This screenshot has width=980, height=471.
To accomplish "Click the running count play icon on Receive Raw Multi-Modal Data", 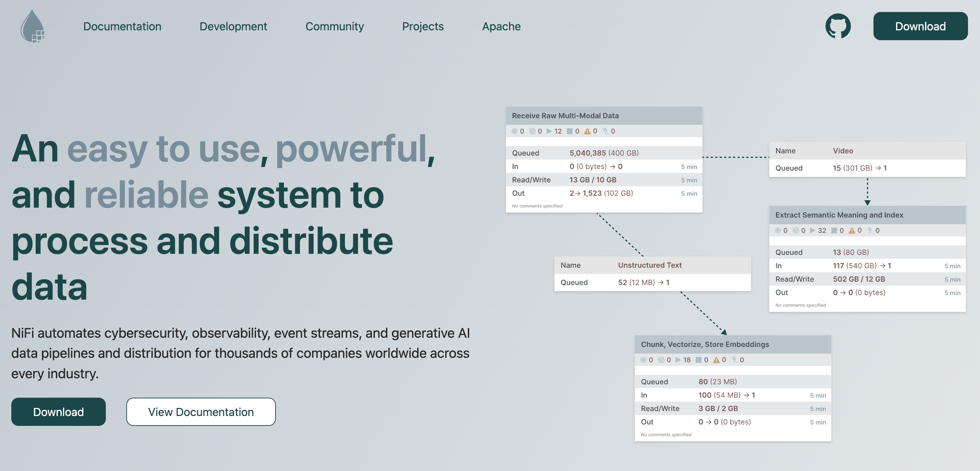I will click(549, 131).
